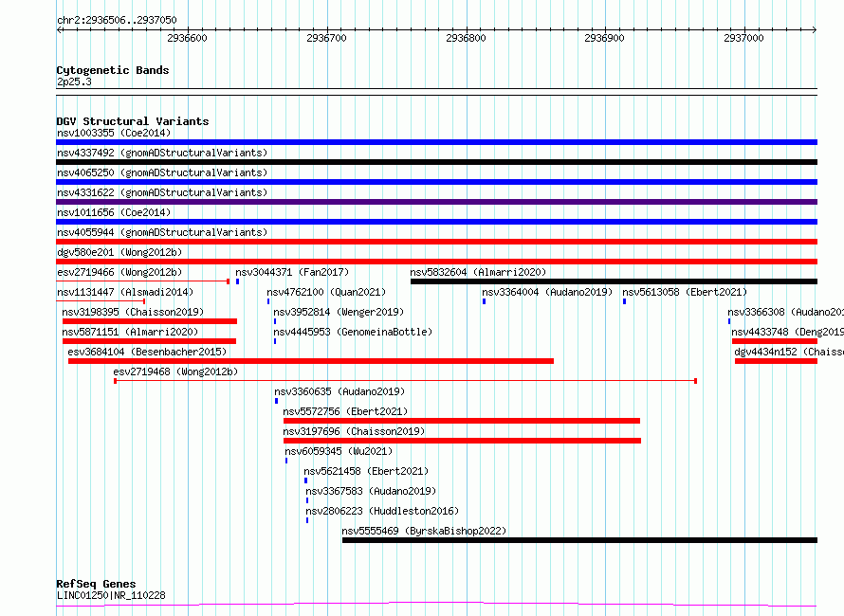Open nsv4055944 gnomAD variant label

162,232
